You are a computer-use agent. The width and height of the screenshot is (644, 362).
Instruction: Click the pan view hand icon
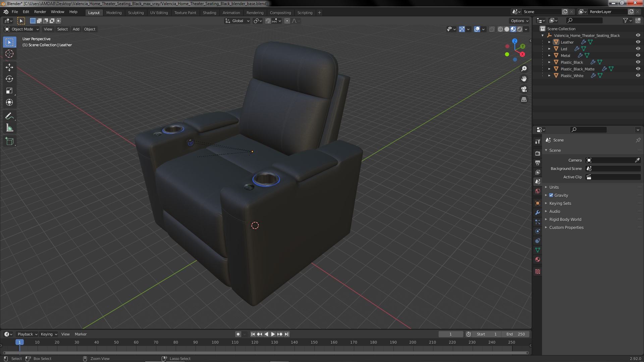[x=524, y=79]
